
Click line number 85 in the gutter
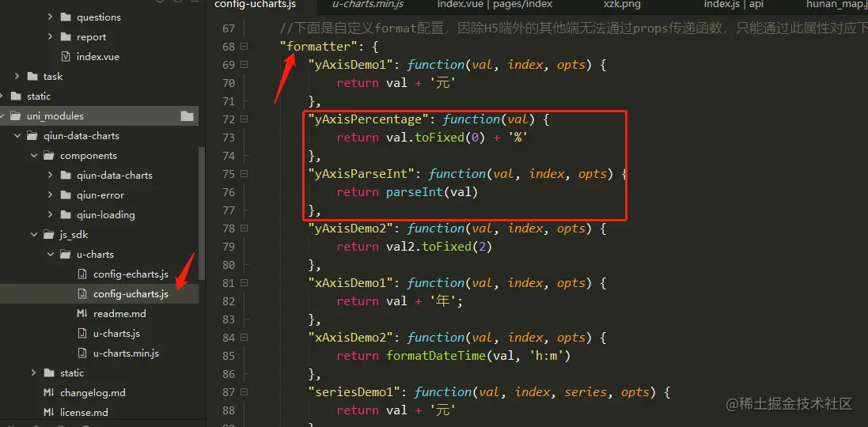228,356
